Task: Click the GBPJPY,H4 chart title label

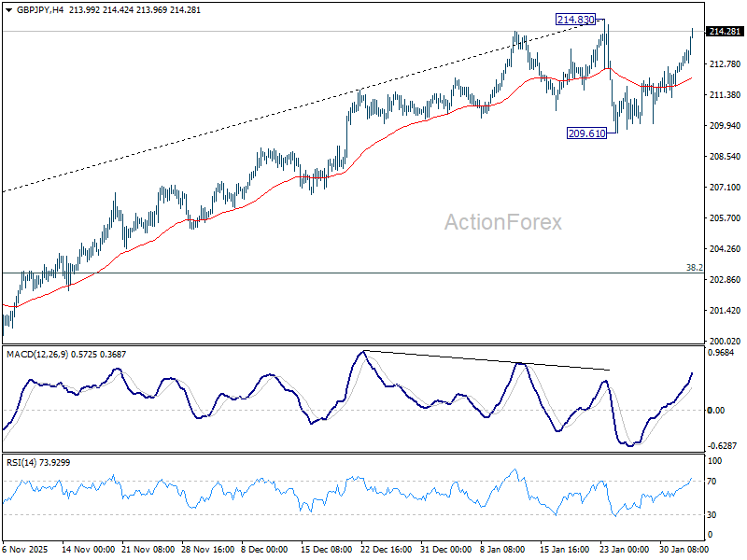Action: tap(39, 10)
